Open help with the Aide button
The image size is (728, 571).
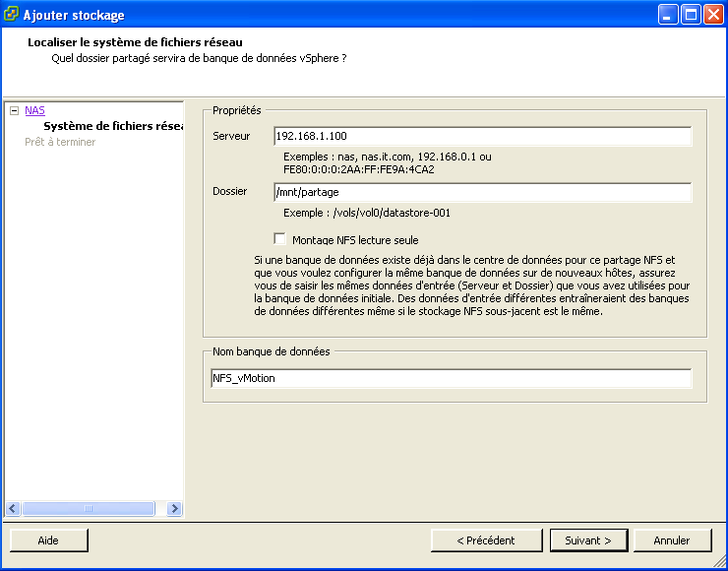49,540
